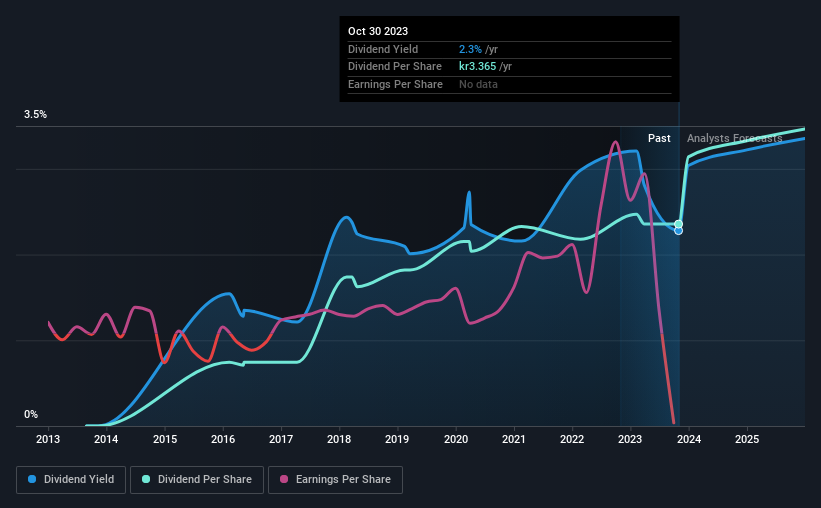This screenshot has width=821, height=508.
Task: Click the 'Past' label on chart
Action: [x=659, y=138]
